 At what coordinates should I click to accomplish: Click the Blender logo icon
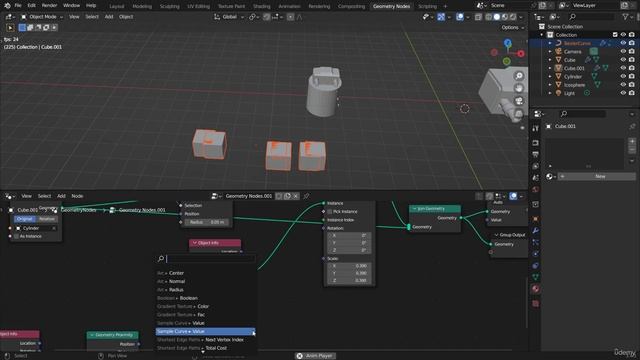[7, 6]
